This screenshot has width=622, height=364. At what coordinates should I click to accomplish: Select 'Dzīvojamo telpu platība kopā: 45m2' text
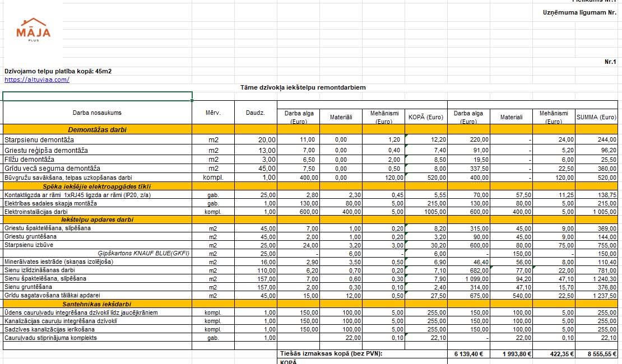[x=58, y=71]
